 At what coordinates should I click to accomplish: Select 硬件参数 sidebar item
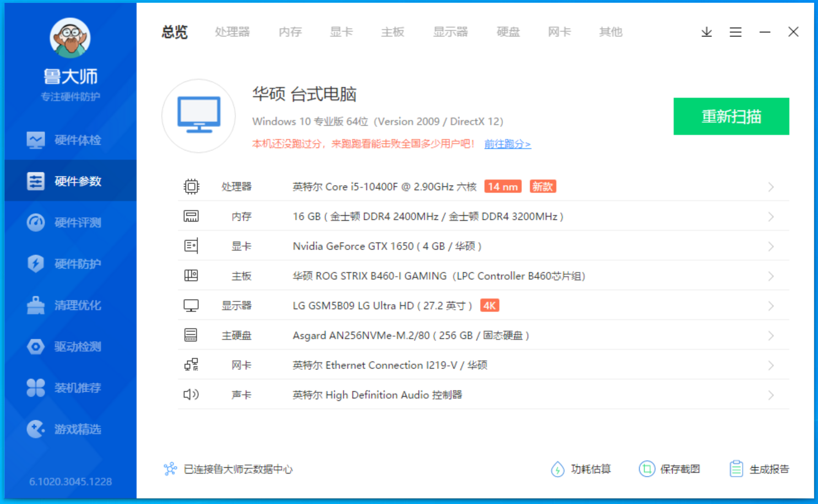tap(71, 181)
